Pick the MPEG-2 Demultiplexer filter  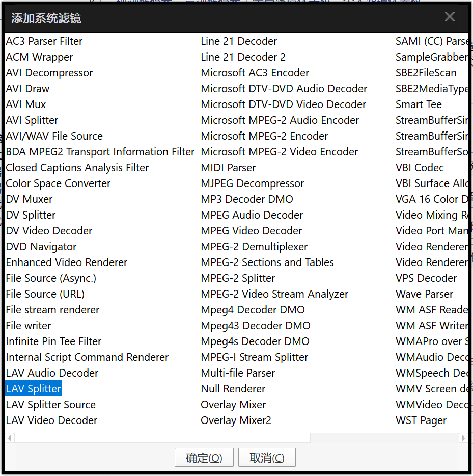[254, 247]
